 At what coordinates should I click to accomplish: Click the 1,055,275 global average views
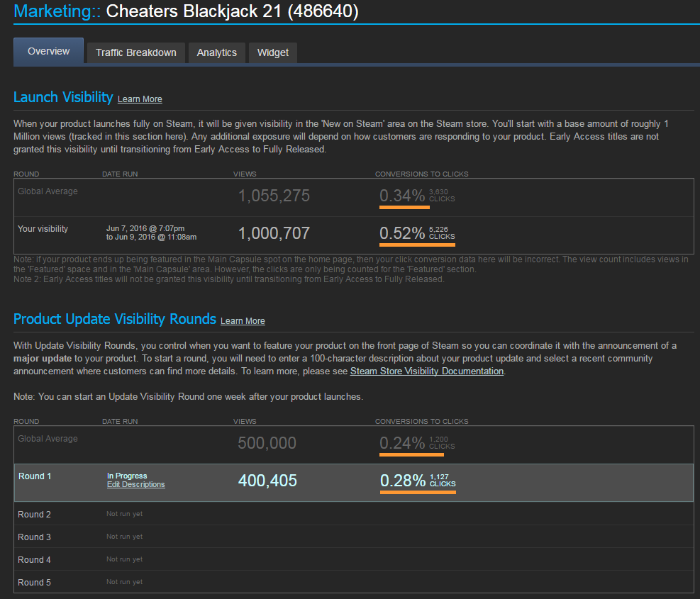[x=274, y=196]
